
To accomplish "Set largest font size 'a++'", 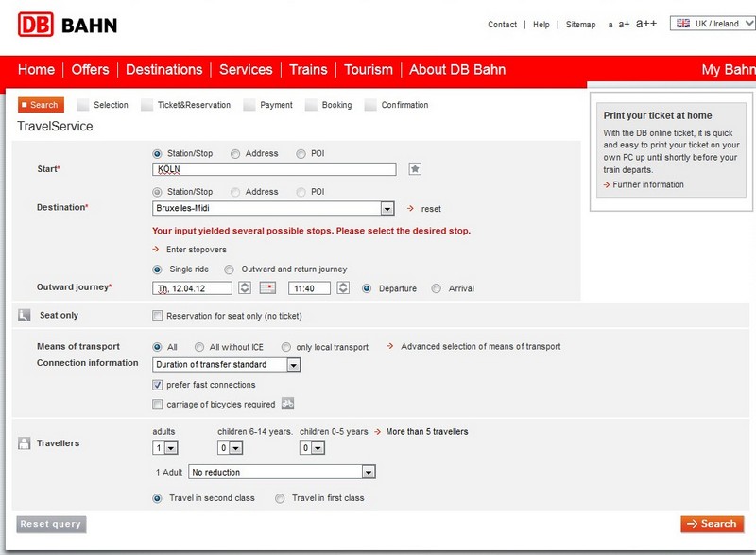I will (646, 24).
